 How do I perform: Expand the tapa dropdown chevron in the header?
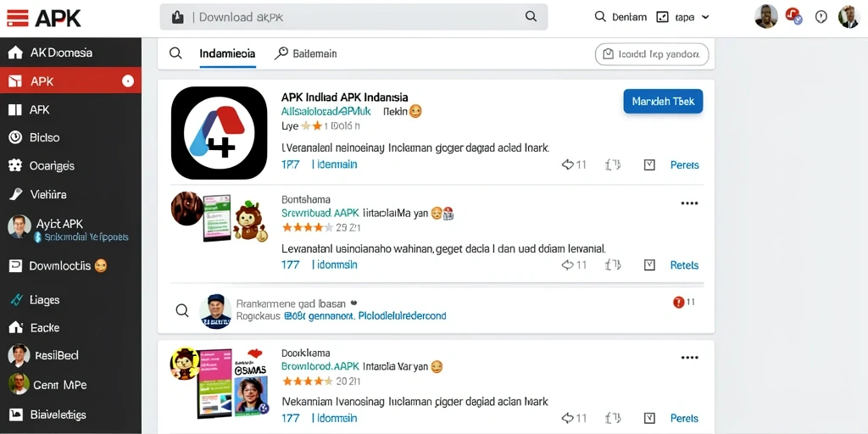click(x=705, y=17)
